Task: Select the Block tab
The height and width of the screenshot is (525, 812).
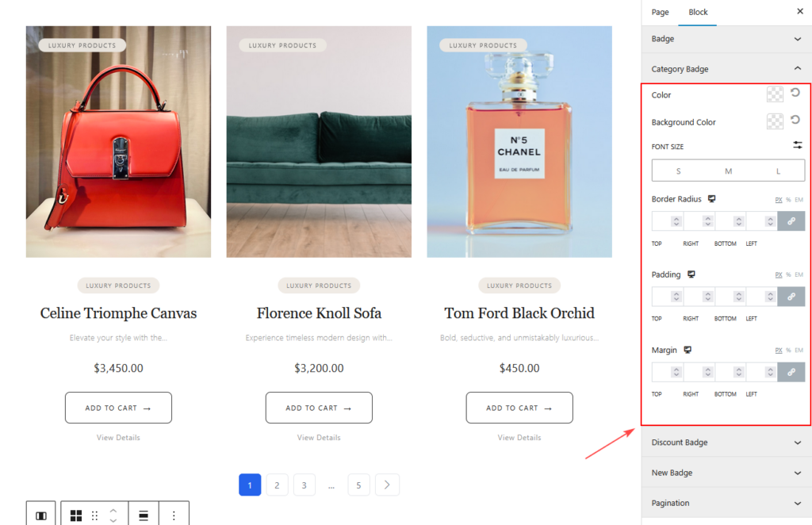Action: click(698, 12)
